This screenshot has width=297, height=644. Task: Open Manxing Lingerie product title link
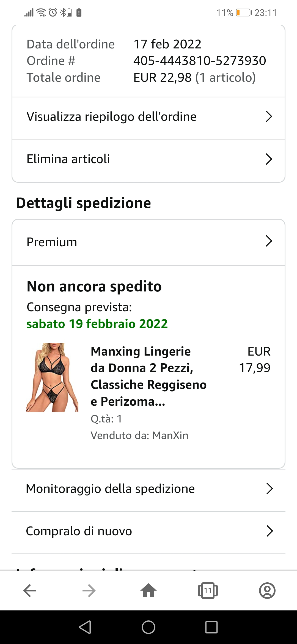coord(148,376)
